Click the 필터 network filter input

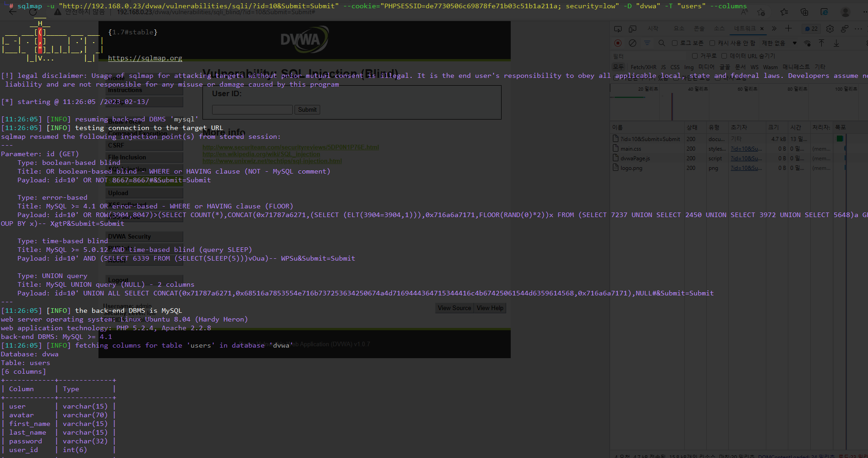point(648,56)
